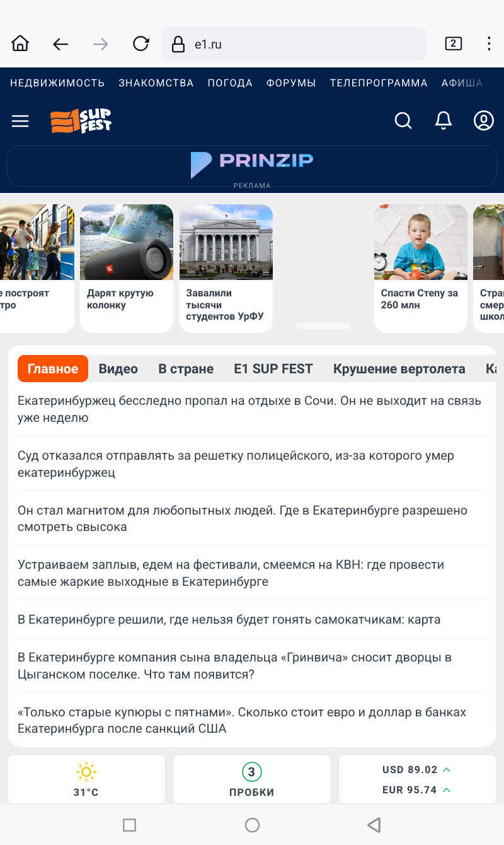
Task: Select the Погода link in top navigation
Action: click(230, 83)
